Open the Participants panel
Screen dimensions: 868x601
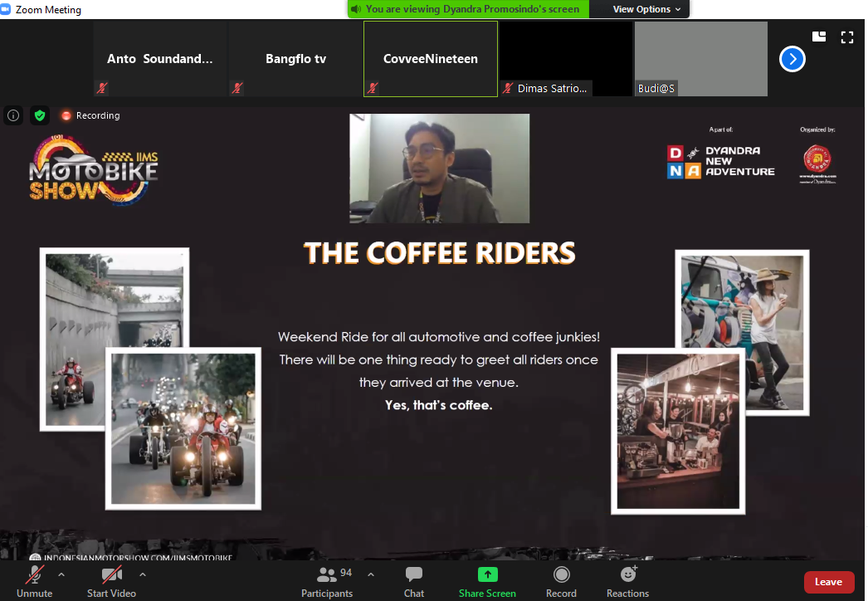(x=327, y=581)
